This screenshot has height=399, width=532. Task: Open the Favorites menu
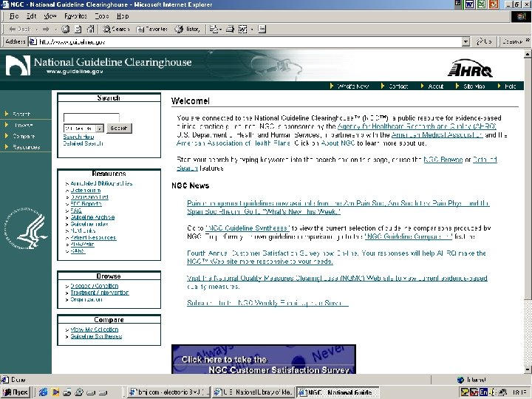75,16
